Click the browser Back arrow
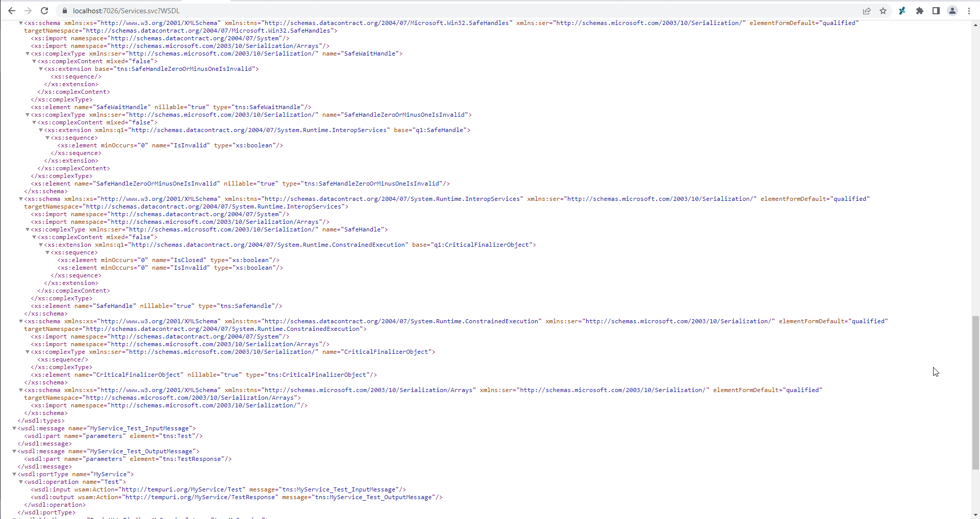The height and width of the screenshot is (519, 980). 11,11
